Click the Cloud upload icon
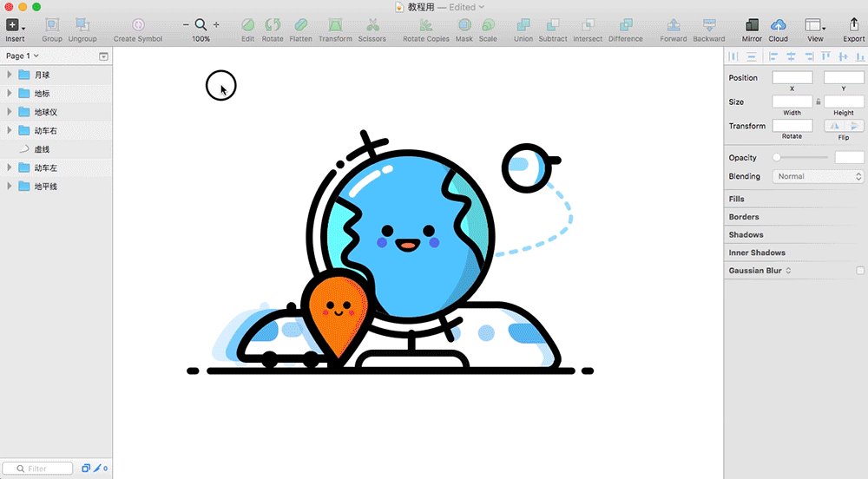Screen dimensions: 868x479 (x=778, y=25)
